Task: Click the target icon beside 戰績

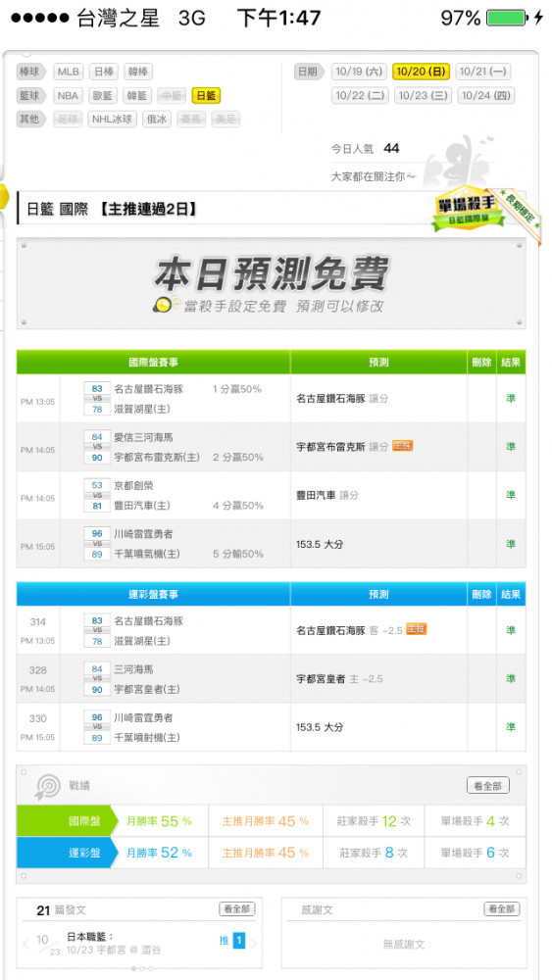Action: click(49, 785)
